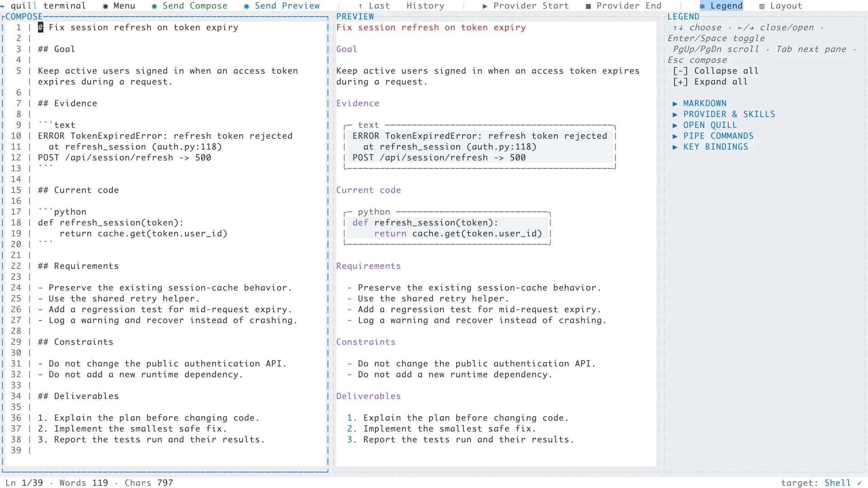This screenshot has height=488, width=868.
Task: Click 'Requirements' heading in preview
Action: pyautogui.click(x=368, y=266)
